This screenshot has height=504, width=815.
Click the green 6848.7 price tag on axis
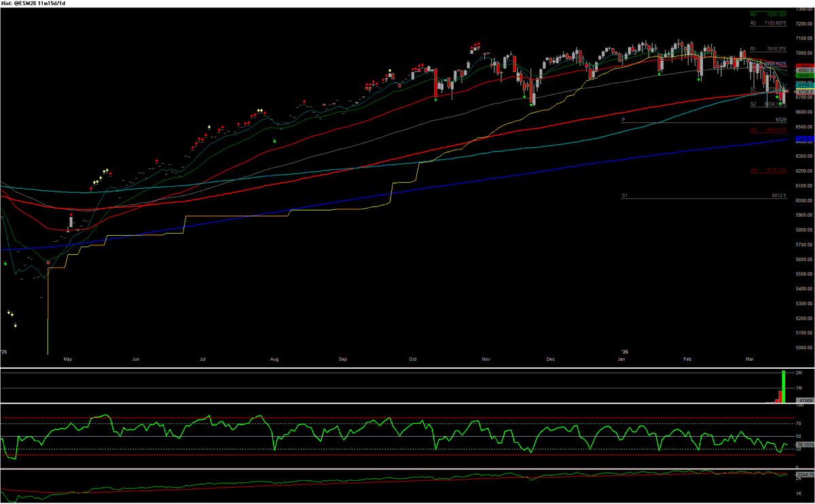805,75
